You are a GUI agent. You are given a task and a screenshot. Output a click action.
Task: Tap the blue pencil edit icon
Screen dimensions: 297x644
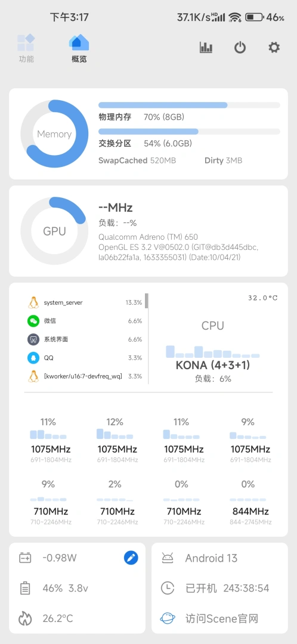coord(131,558)
